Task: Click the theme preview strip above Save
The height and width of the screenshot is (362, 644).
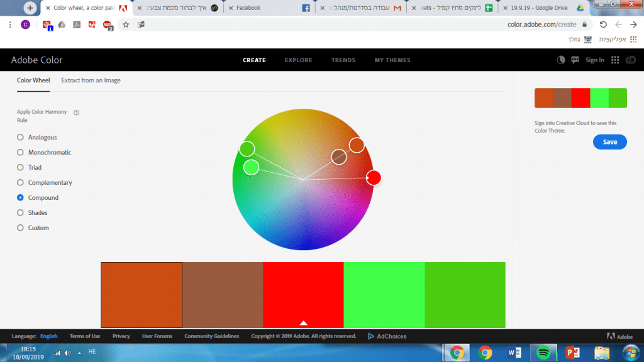Action: coord(580,97)
